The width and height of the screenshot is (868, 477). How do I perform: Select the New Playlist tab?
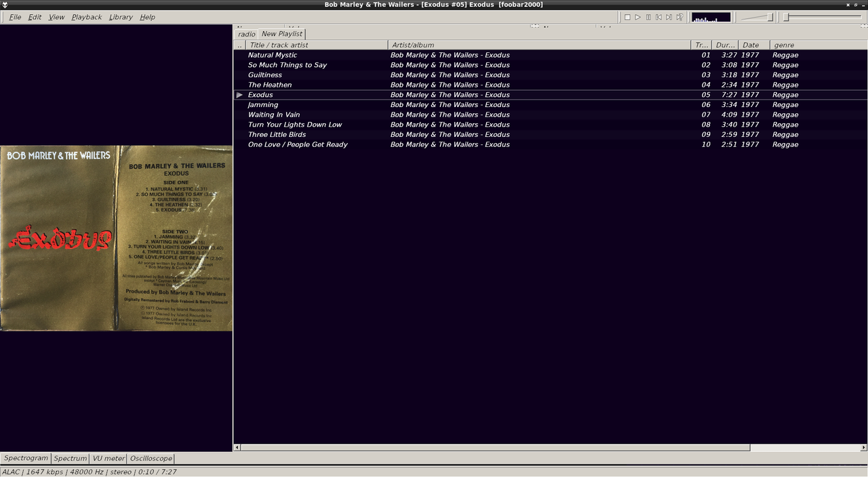[x=282, y=33]
